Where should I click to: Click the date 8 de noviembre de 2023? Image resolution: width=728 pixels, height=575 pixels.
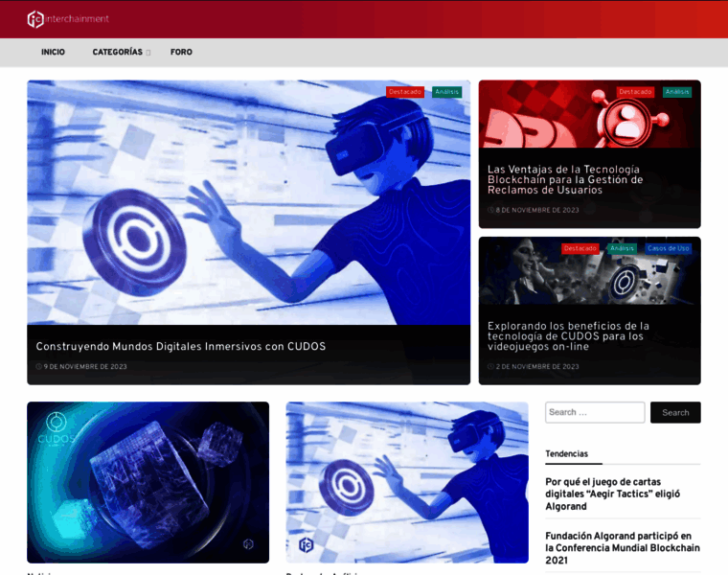tap(537, 210)
